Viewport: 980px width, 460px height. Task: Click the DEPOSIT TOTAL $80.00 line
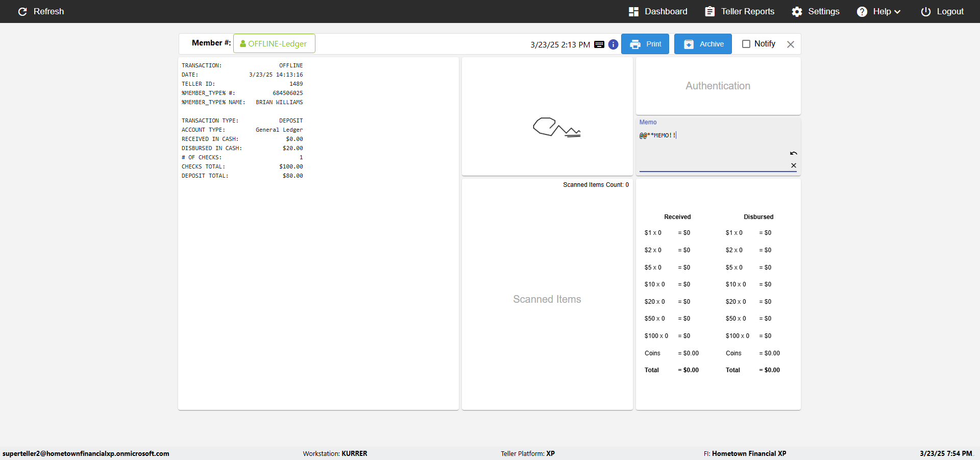pos(242,176)
